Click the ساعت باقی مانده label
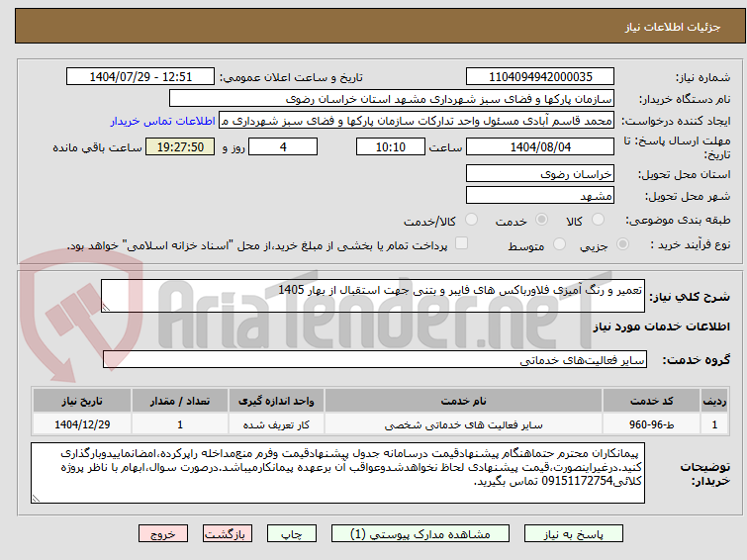Image resolution: width=747 pixels, height=560 pixels. click(x=97, y=147)
